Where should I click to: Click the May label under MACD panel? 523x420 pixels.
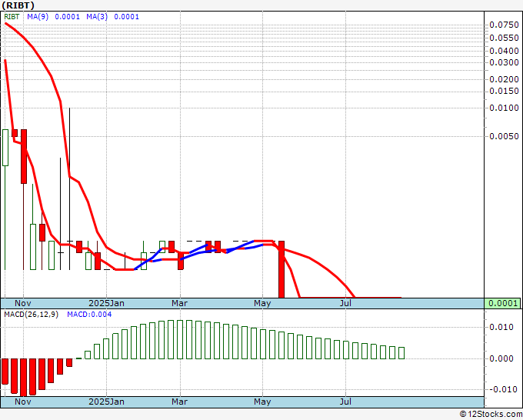point(262,402)
